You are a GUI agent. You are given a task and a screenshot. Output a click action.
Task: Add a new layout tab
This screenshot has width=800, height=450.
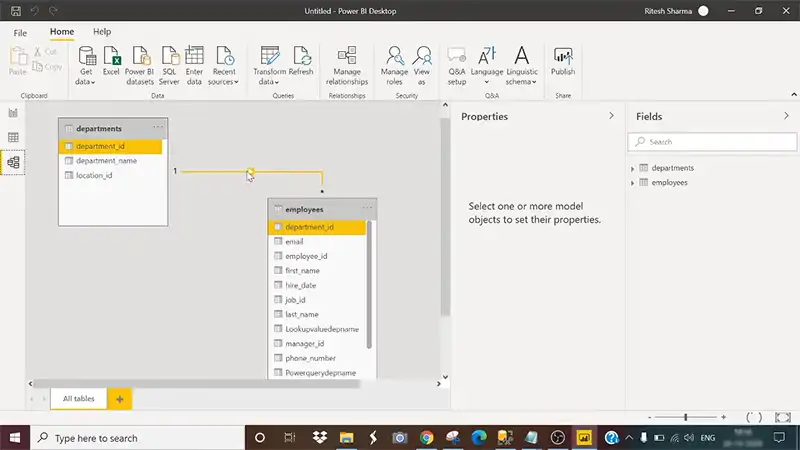click(120, 399)
